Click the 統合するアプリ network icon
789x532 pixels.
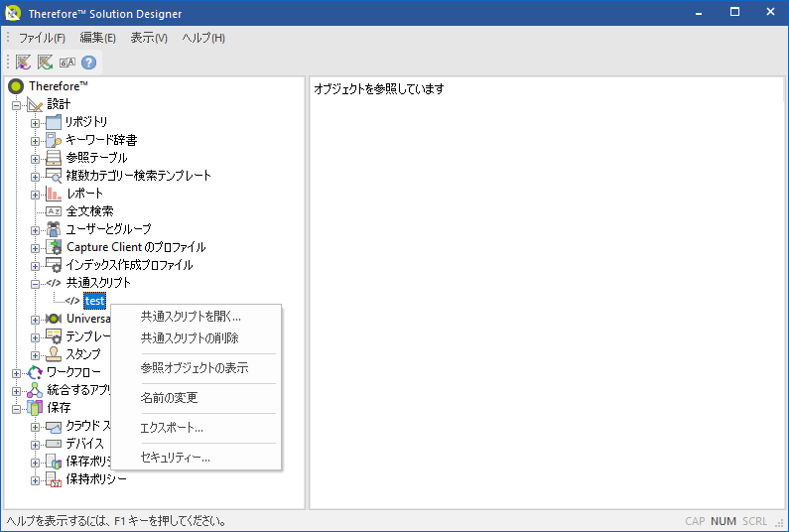click(x=35, y=390)
